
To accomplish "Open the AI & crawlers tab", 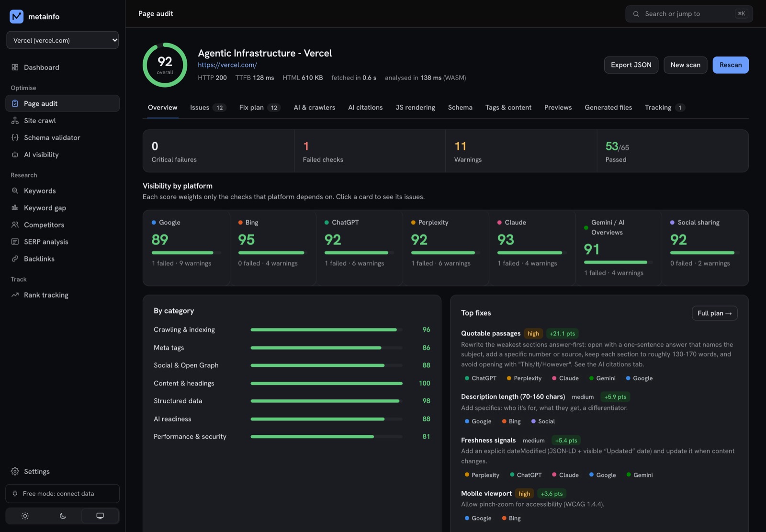I will (315, 107).
